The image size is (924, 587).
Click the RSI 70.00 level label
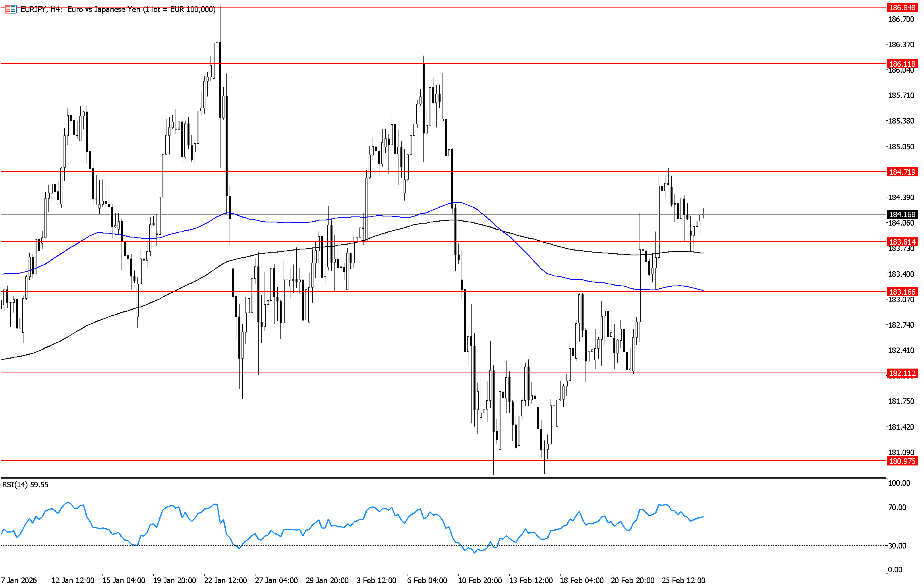tap(897, 507)
